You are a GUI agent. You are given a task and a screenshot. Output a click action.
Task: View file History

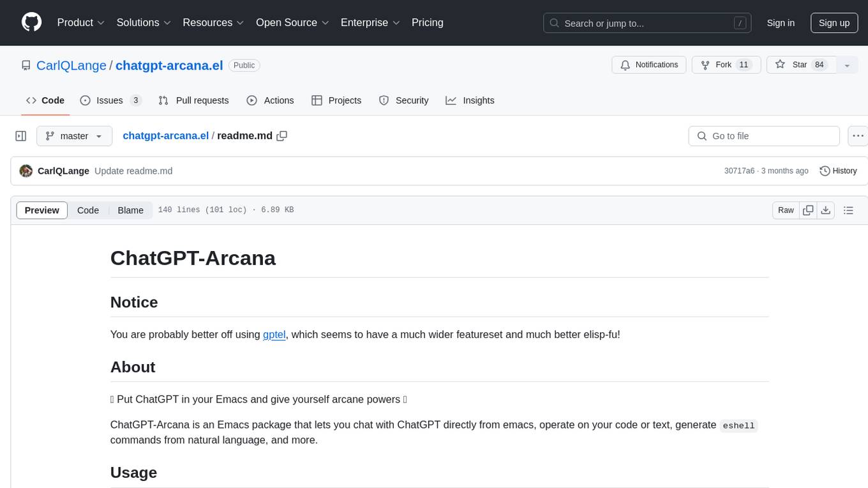[838, 171]
